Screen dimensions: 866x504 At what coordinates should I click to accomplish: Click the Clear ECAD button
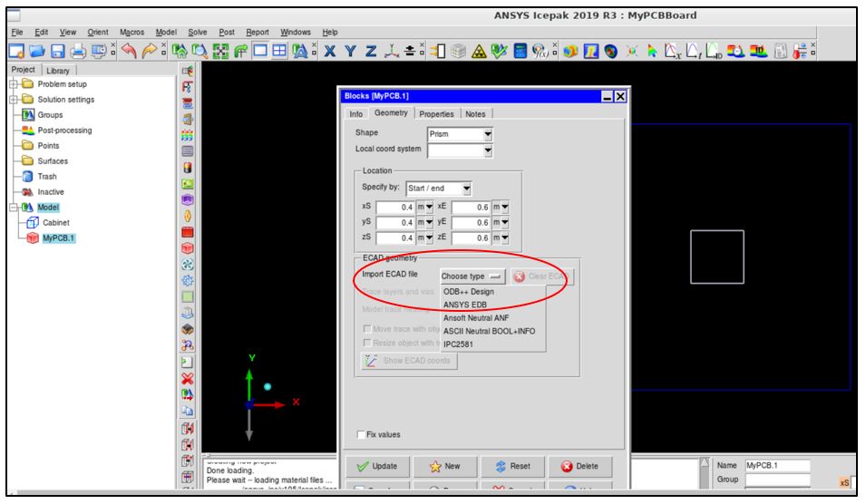[x=542, y=276]
